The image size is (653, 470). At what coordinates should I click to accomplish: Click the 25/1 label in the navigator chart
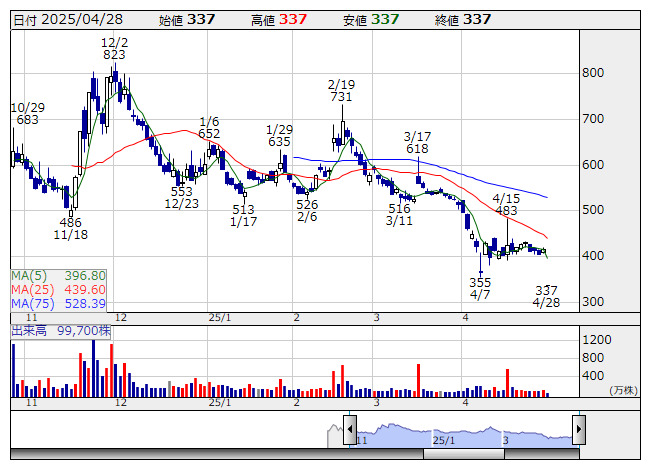444,440
